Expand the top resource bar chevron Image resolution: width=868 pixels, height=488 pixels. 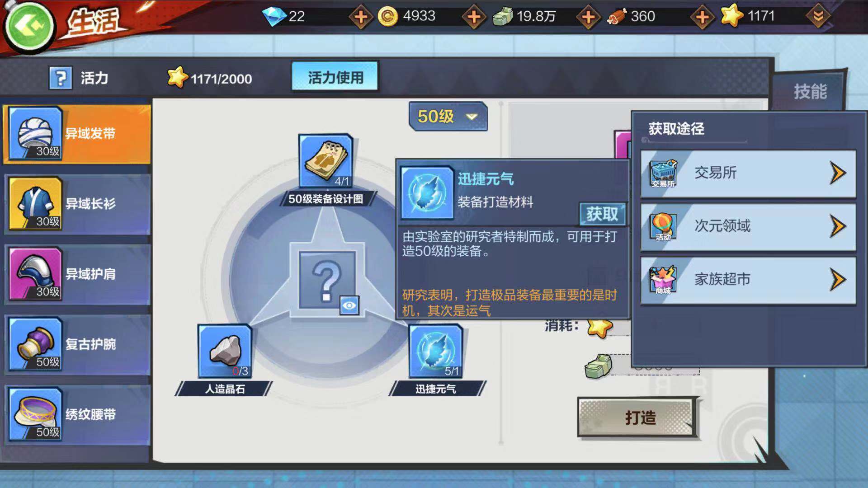click(x=818, y=17)
